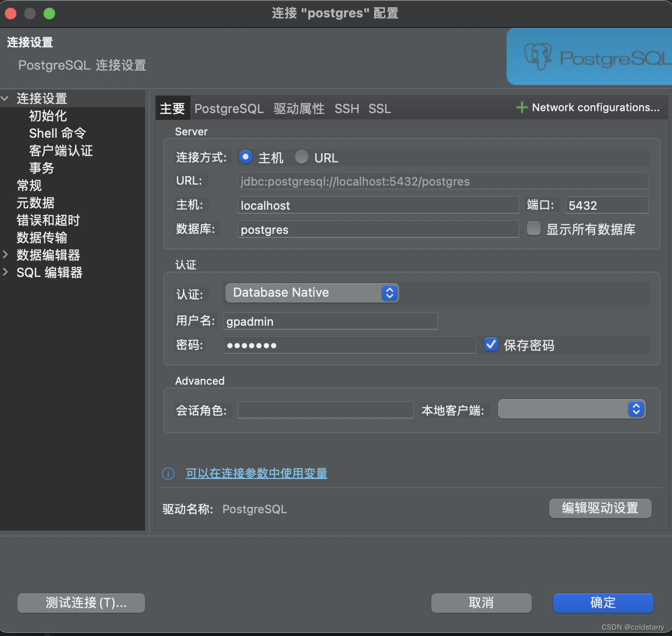This screenshot has width=672, height=636.
Task: Select 常规 in the settings tree
Action: click(29, 186)
